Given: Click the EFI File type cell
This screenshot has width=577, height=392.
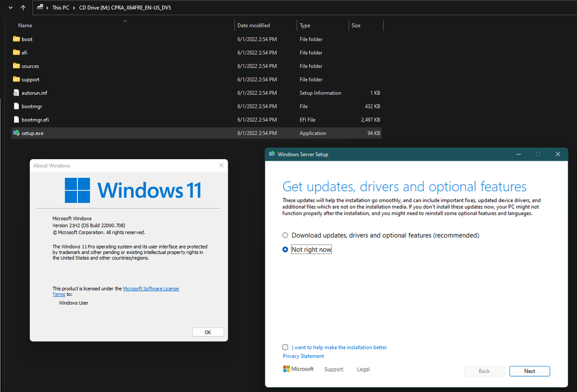Looking at the screenshot, I should click(307, 120).
